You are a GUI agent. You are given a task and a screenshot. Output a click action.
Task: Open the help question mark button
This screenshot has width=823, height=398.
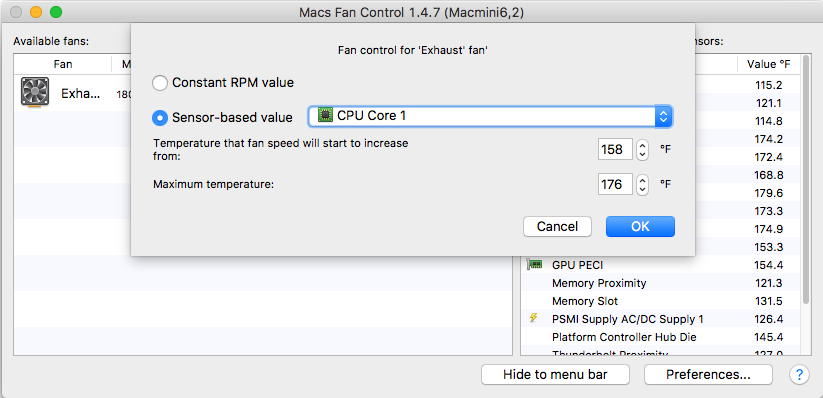pos(799,374)
